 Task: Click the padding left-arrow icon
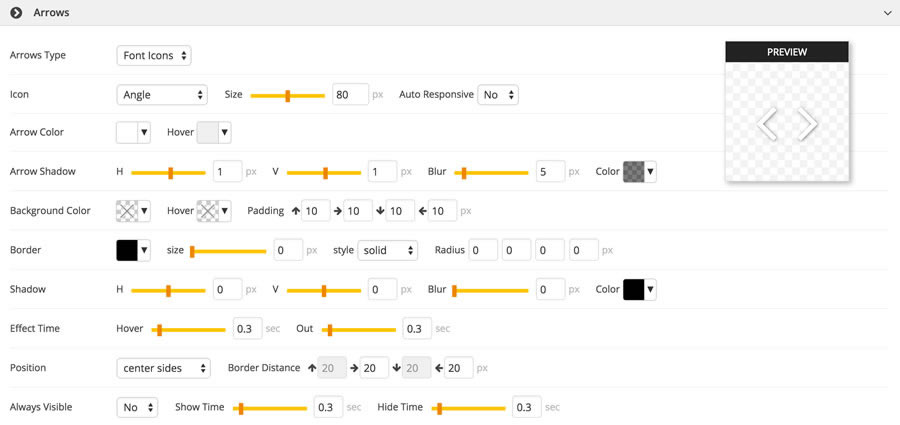point(422,211)
